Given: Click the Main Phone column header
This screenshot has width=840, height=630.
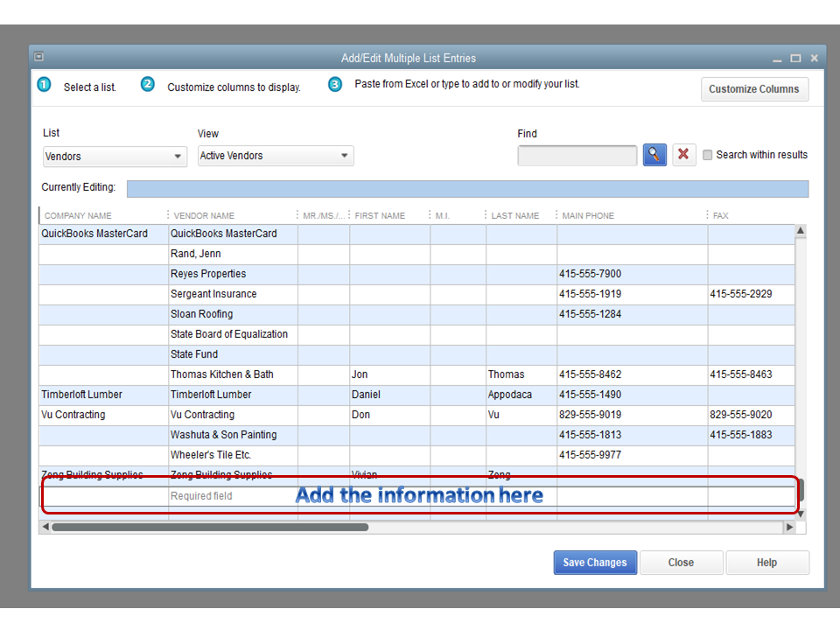Looking at the screenshot, I should [x=588, y=215].
